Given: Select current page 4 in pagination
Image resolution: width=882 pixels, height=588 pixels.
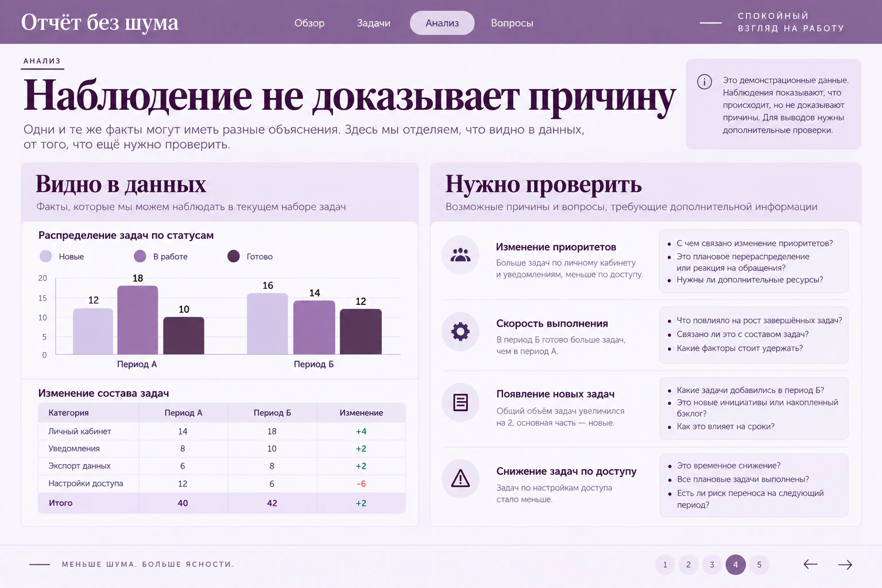Looking at the screenshot, I should [736, 564].
